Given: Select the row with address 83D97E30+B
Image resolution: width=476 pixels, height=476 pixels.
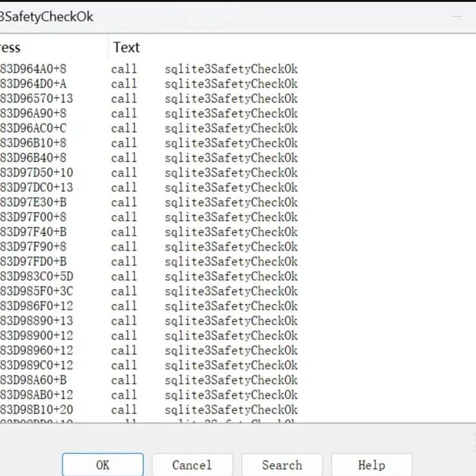Looking at the screenshot, I should tap(238, 202).
